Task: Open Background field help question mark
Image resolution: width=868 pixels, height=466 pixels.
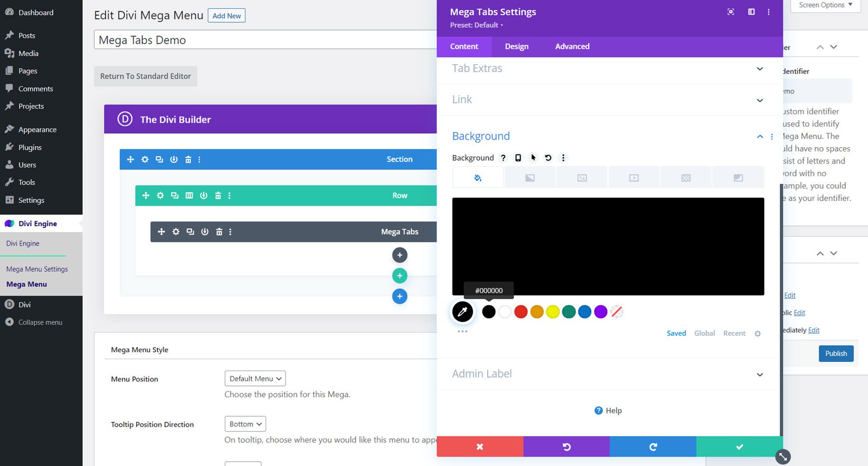Action: click(x=503, y=158)
